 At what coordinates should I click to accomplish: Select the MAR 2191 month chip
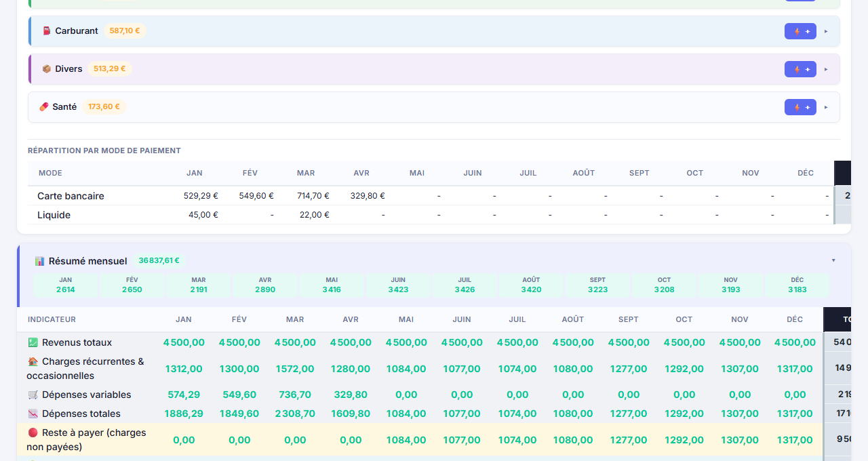(x=199, y=285)
